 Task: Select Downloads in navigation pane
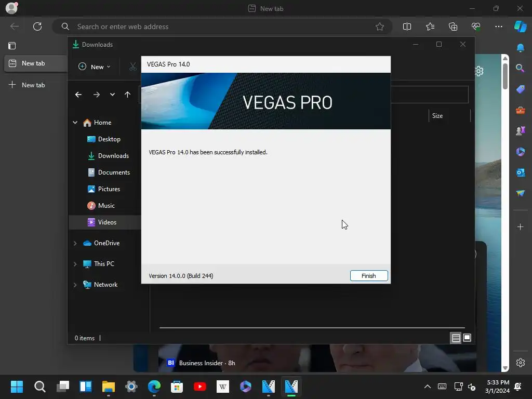113,156
